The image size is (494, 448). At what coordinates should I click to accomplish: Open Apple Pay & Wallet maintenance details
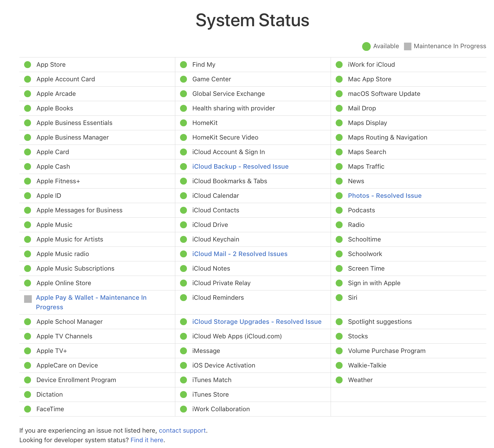coord(91,298)
